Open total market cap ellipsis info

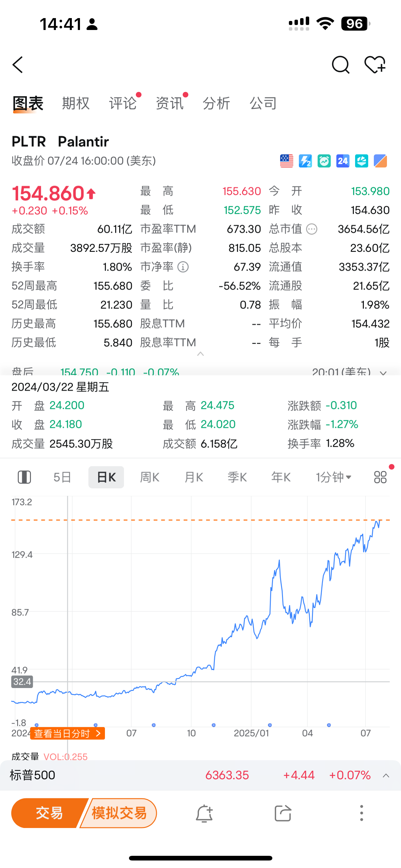click(x=311, y=229)
